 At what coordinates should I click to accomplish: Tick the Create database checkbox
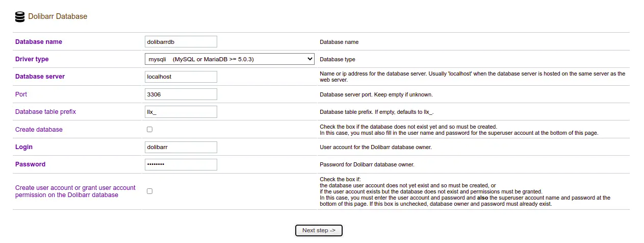coord(149,130)
